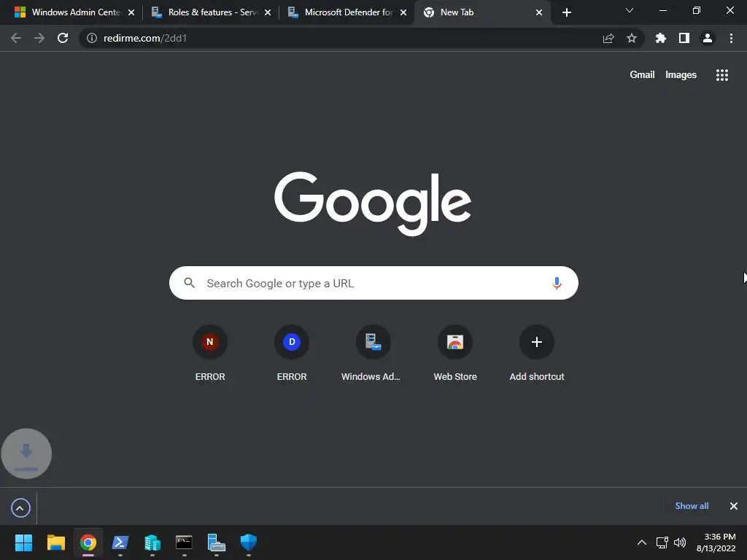747x560 pixels.
Task: Open the Gmail link
Action: click(642, 75)
